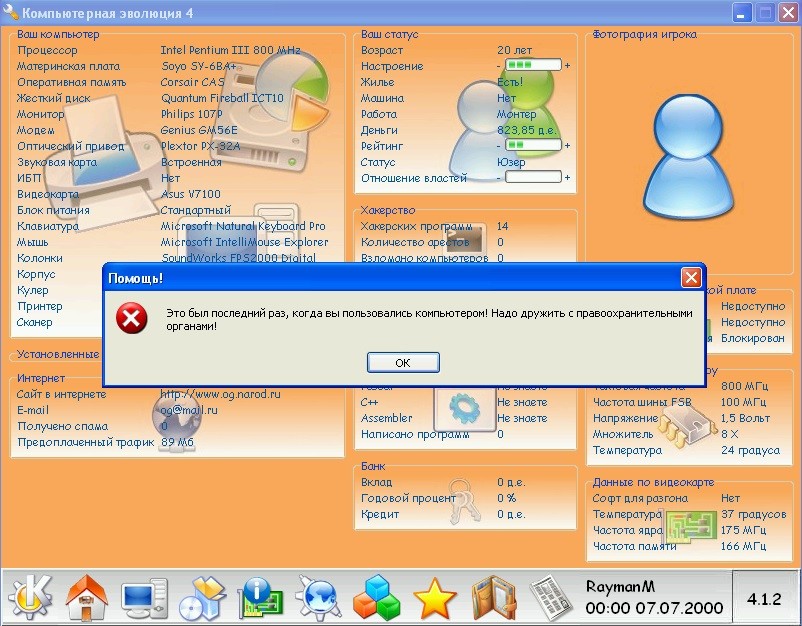The width and height of the screenshot is (802, 626).
Task: Increase Рейтинг with the plus sign
Action: click(567, 145)
